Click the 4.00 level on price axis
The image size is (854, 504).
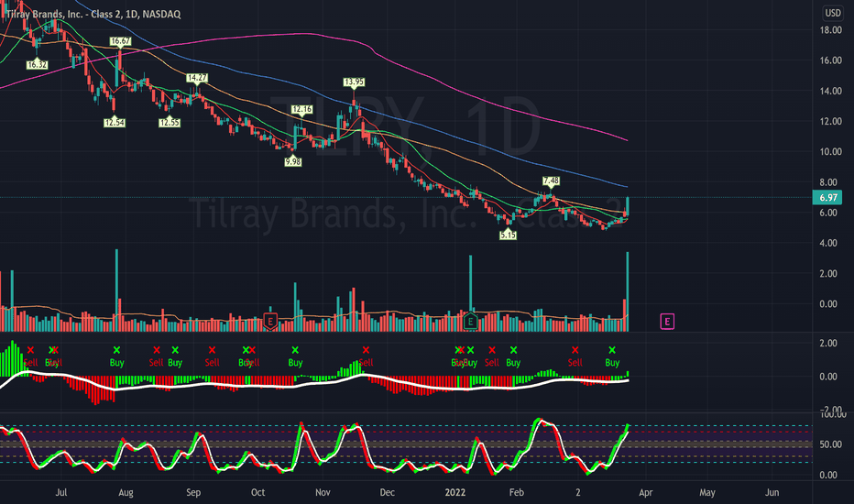coord(831,243)
